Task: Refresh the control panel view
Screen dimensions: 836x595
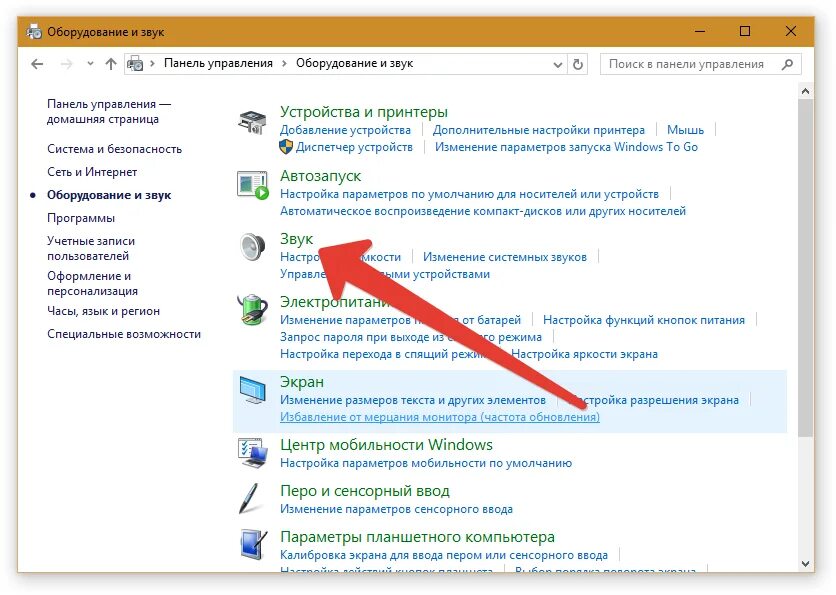Action: 578,65
